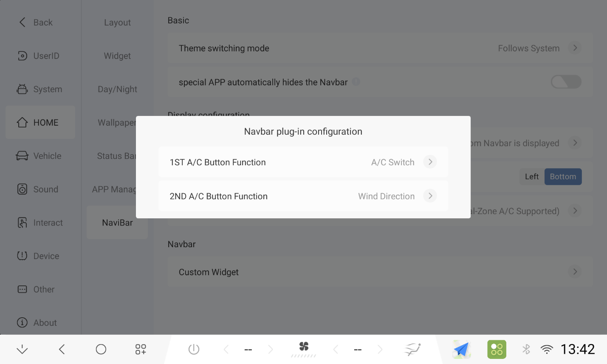This screenshot has height=364, width=607.
Task: Switch to the APP Manage tab
Action: [x=114, y=189]
